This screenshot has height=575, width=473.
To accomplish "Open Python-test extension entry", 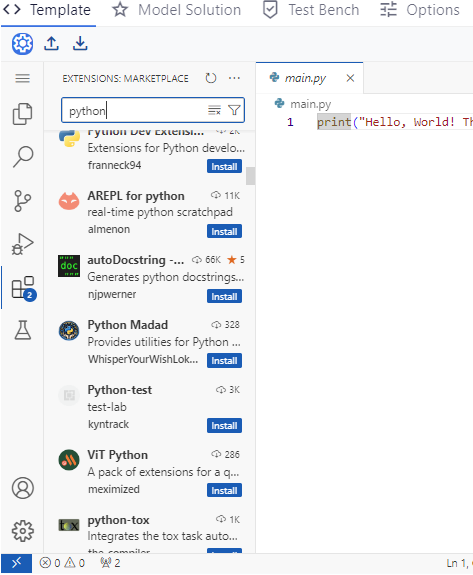I will pos(150,407).
